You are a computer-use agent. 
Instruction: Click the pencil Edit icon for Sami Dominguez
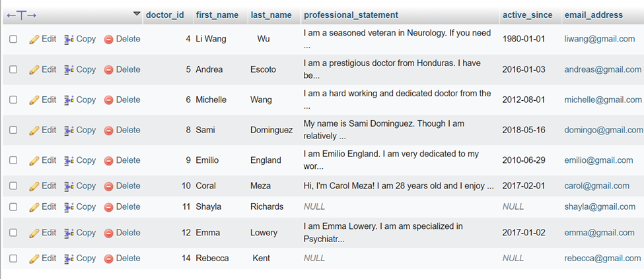[34, 131]
